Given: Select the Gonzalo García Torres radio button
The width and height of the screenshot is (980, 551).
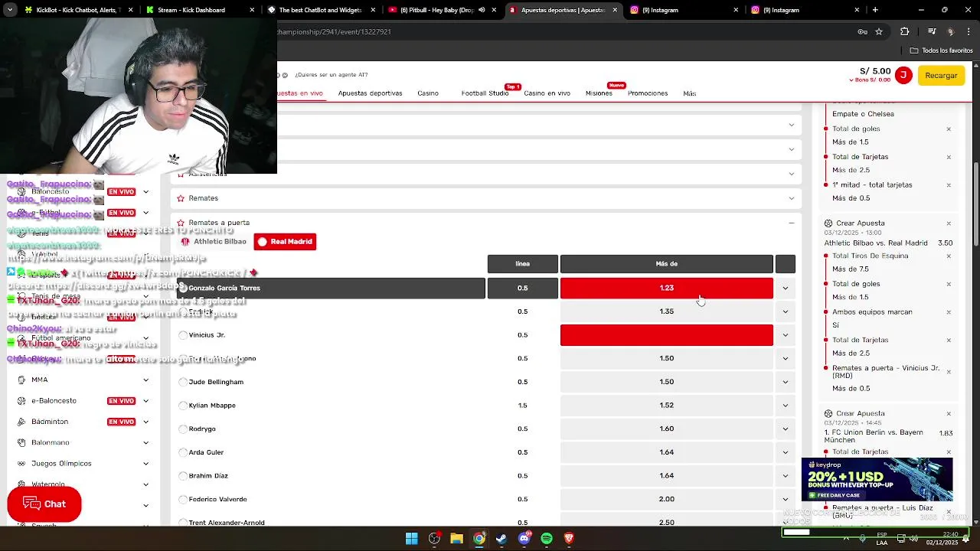Looking at the screenshot, I should click(183, 288).
